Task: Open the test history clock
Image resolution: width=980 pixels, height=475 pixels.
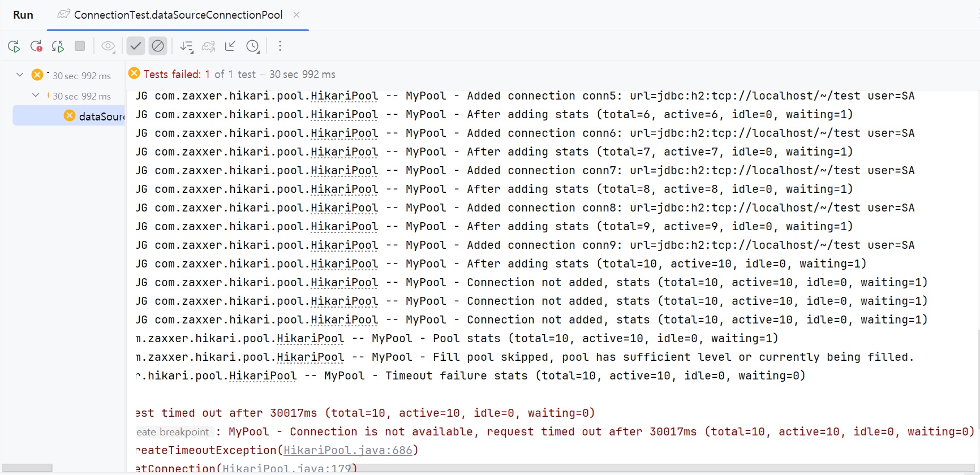Action: (253, 46)
